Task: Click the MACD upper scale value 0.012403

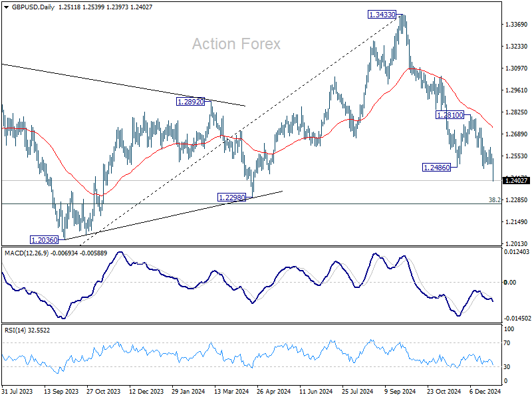Action: click(517, 252)
